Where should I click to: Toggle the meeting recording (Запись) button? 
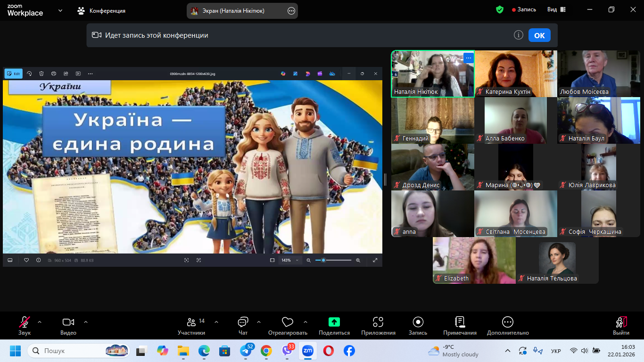point(418,326)
